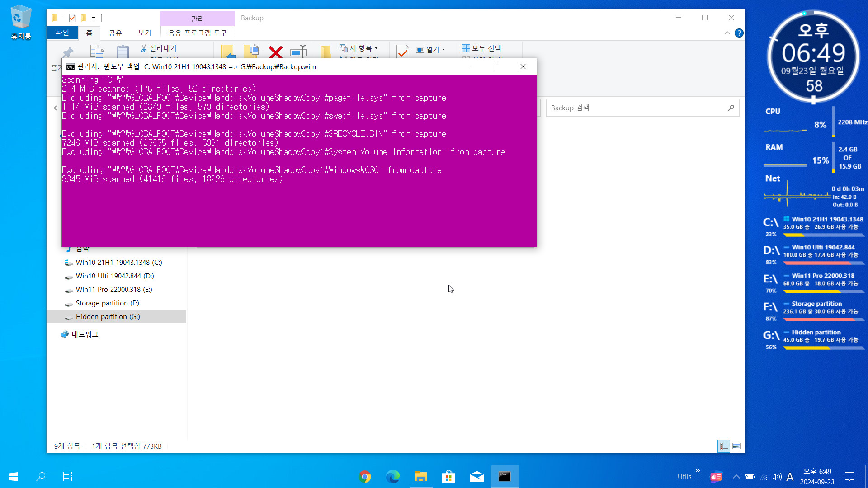
Task: Click the search magnifier in Backup search
Action: [x=731, y=108]
